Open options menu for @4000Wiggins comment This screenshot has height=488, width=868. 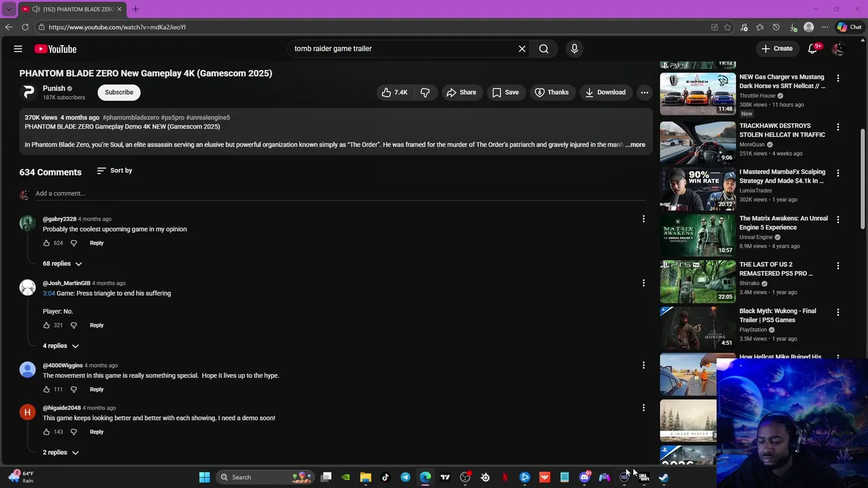click(644, 365)
